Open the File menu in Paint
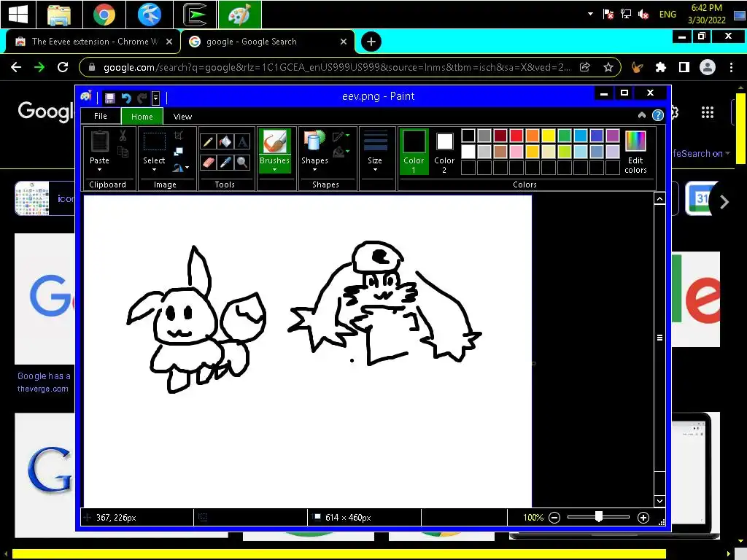 [101, 116]
